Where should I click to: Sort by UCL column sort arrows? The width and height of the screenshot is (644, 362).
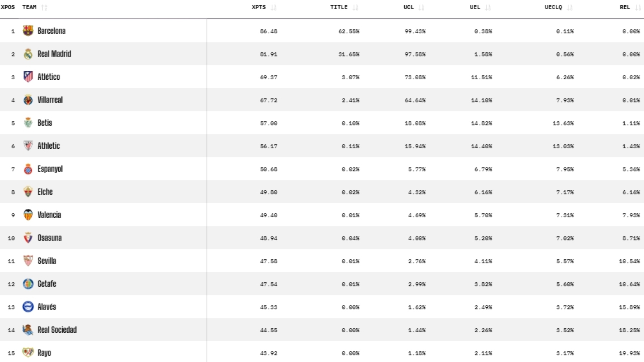[421, 8]
